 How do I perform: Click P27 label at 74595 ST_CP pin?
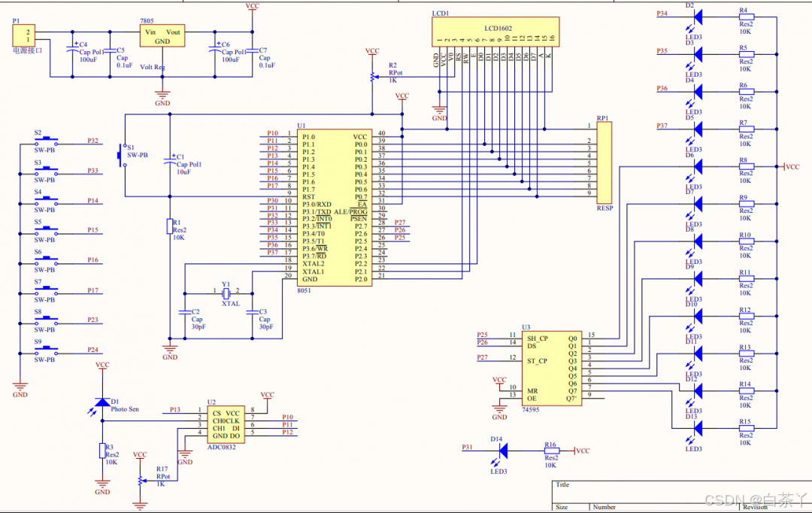(x=482, y=357)
